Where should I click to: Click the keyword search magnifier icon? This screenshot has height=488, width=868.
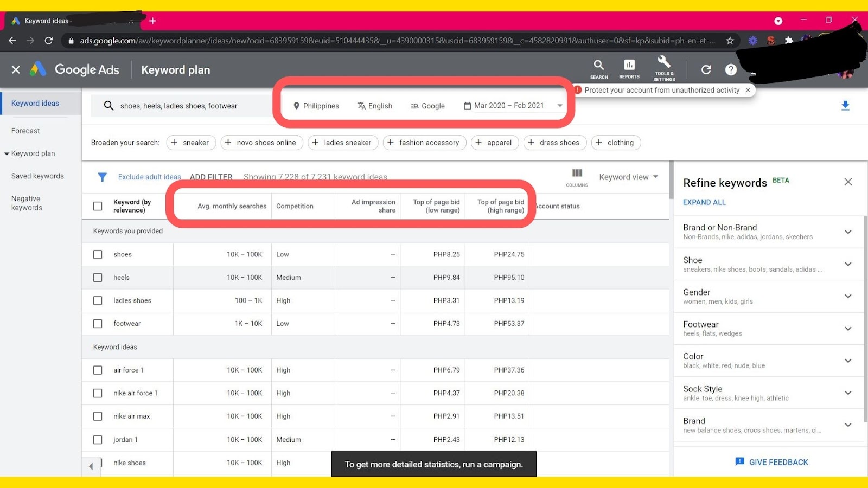(x=108, y=106)
